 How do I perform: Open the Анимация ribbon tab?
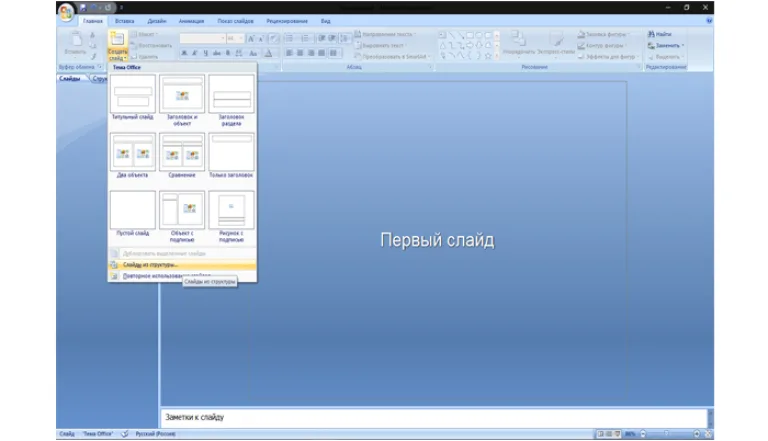pos(191,21)
